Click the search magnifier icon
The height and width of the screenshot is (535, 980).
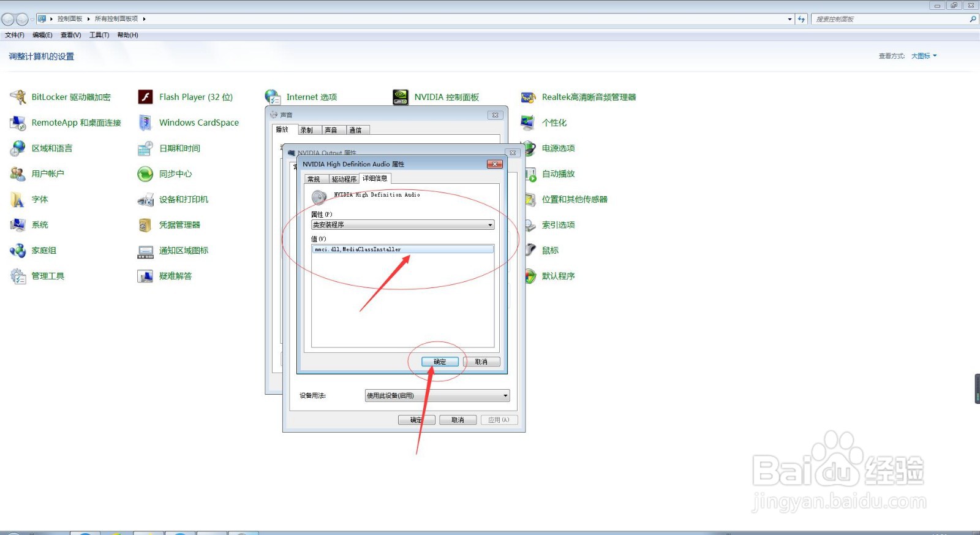click(973, 19)
